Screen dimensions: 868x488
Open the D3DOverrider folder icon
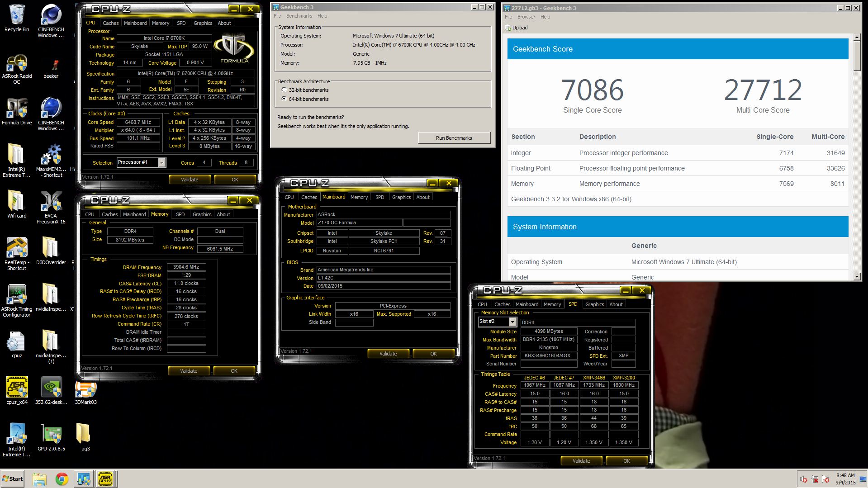(x=51, y=251)
